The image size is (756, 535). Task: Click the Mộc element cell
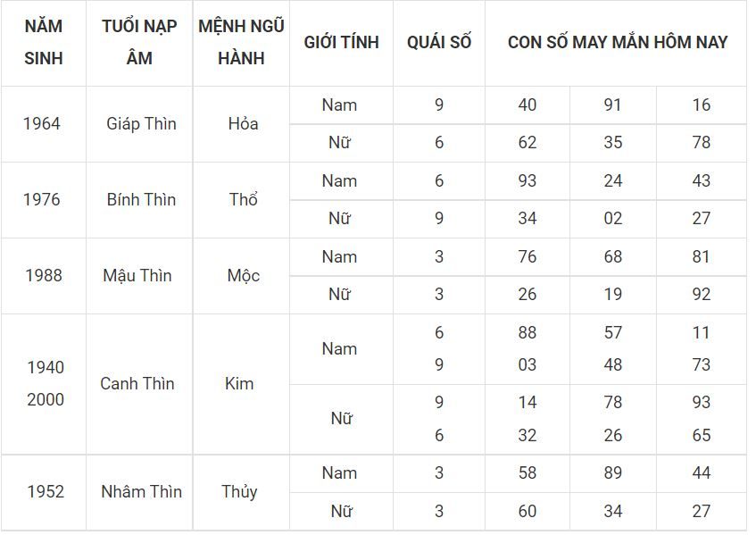(243, 275)
